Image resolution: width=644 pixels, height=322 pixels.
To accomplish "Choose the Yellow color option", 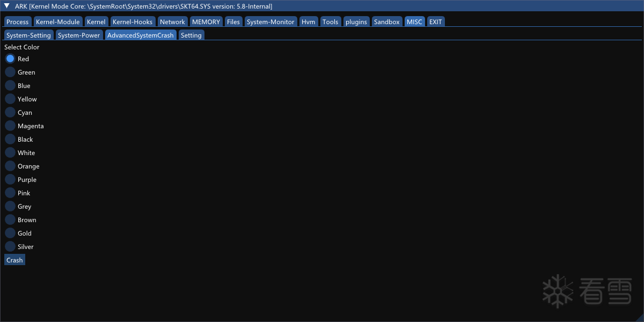I will [10, 99].
